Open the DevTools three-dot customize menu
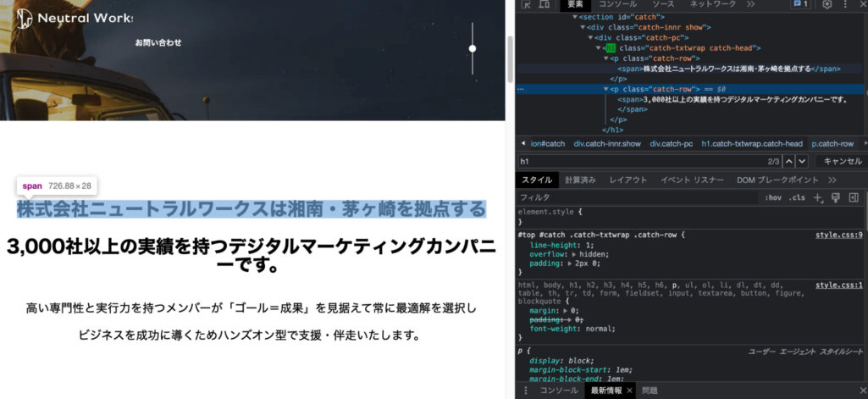 pyautogui.click(x=845, y=4)
